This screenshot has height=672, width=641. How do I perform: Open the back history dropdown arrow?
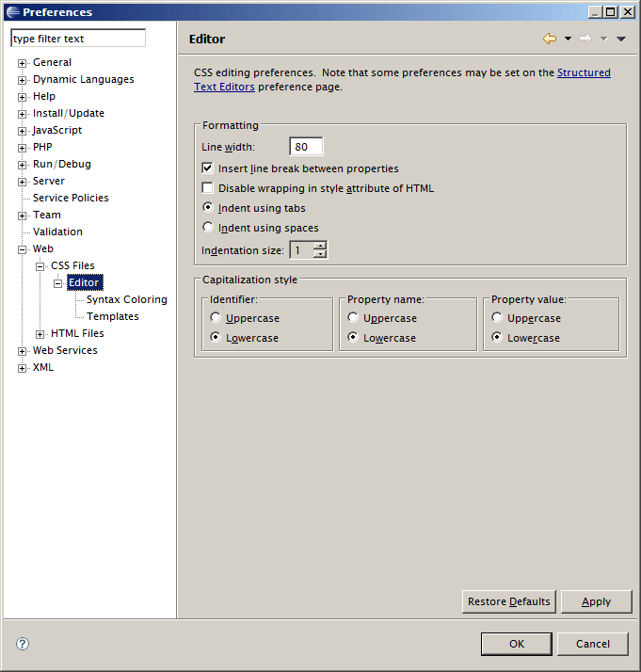[x=568, y=39]
